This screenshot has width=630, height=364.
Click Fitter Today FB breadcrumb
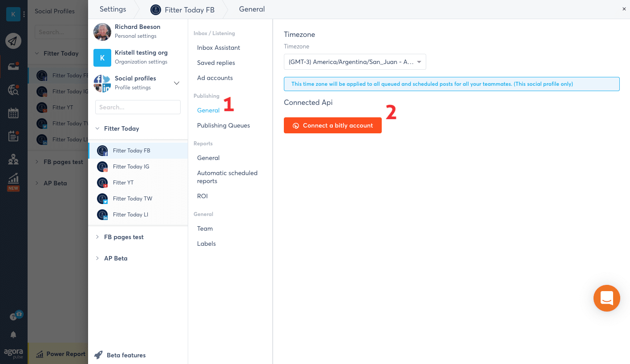click(182, 9)
